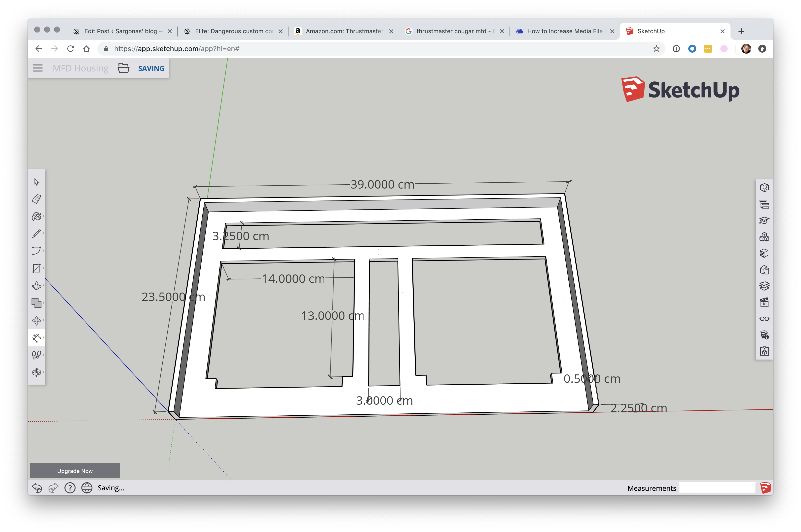Image resolution: width=801 pixels, height=532 pixels.
Task: Open the Entity Info panel
Action: coord(764,188)
